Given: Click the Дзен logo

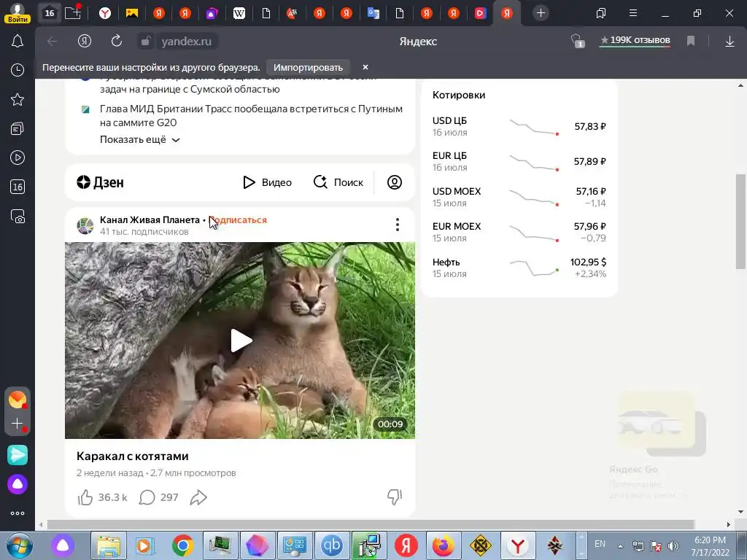Looking at the screenshot, I should click(100, 182).
